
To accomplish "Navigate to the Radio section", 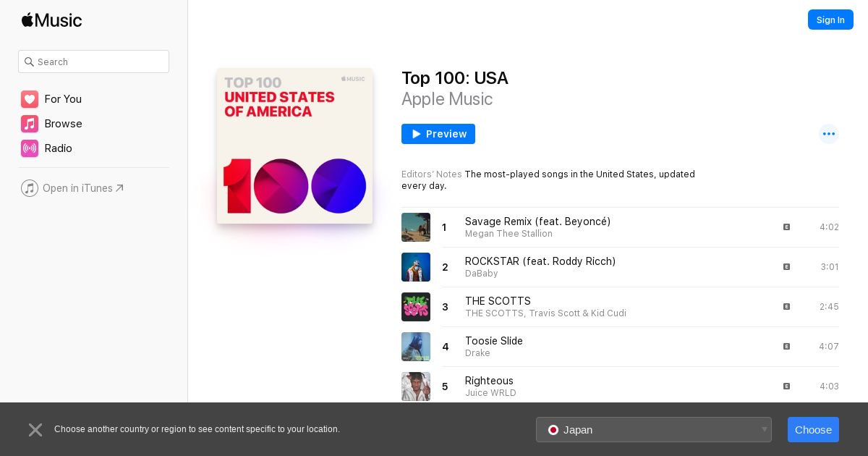I will click(58, 148).
